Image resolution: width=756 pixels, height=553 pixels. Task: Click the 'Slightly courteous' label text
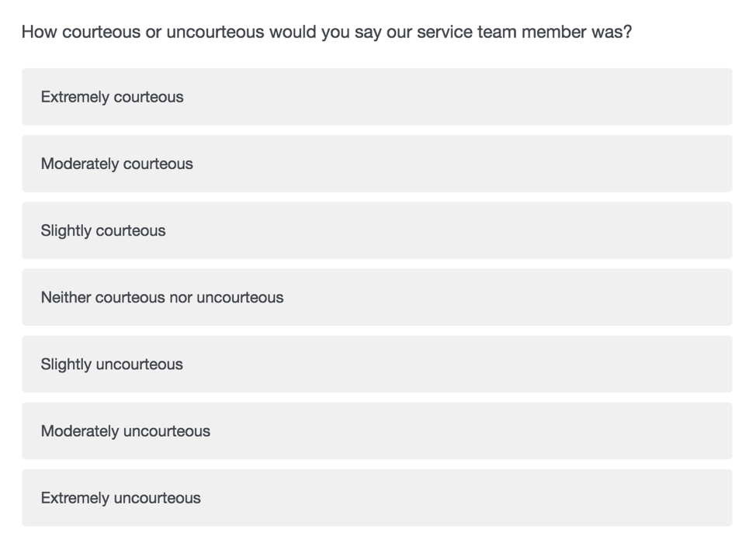(103, 230)
